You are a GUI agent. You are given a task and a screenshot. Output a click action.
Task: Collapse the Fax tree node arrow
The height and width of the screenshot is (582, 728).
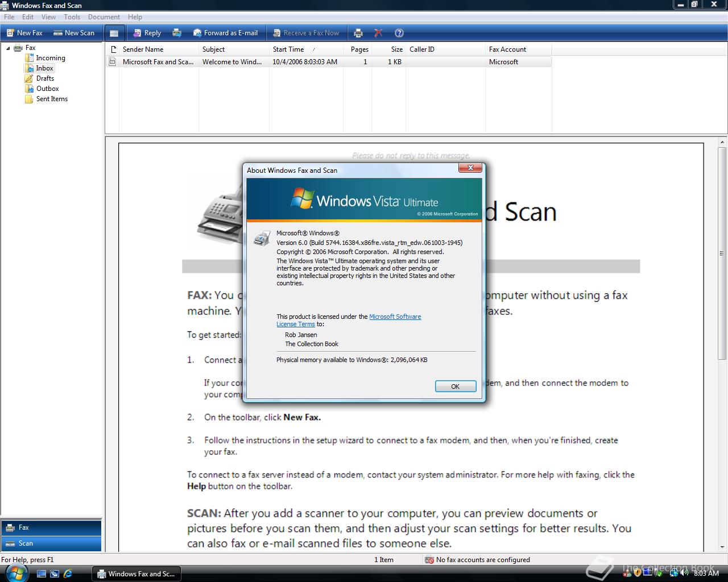[8, 48]
